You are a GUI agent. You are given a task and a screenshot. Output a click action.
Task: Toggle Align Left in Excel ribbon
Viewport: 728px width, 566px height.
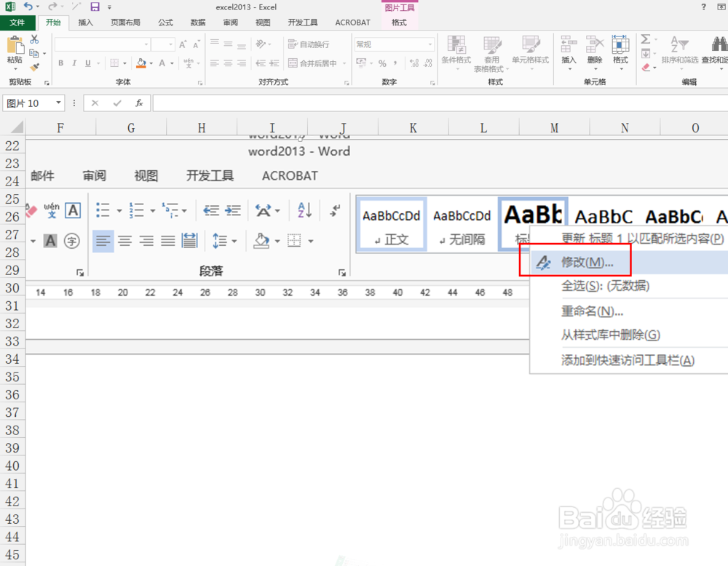pyautogui.click(x=215, y=63)
